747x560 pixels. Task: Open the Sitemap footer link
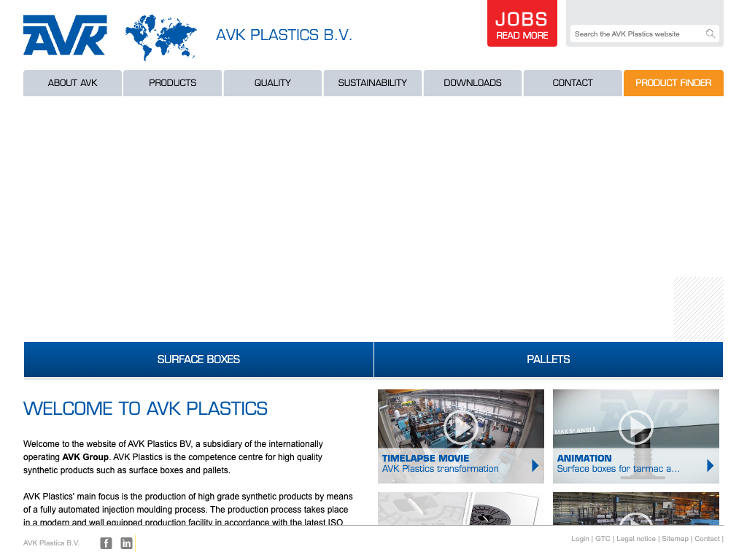(x=675, y=539)
